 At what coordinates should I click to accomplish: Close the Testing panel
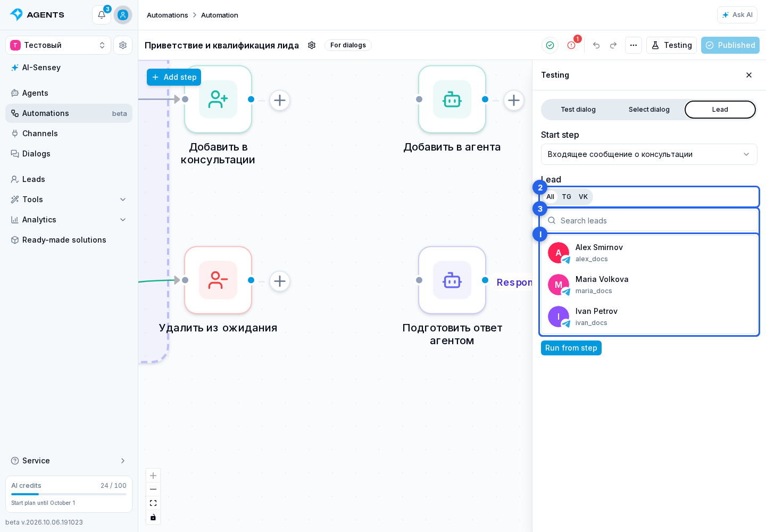coord(749,75)
